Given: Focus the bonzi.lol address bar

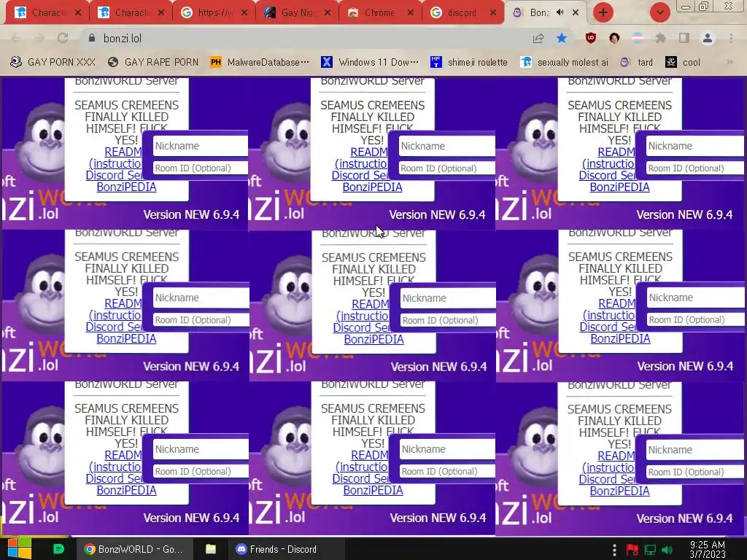Looking at the screenshot, I should click(305, 38).
